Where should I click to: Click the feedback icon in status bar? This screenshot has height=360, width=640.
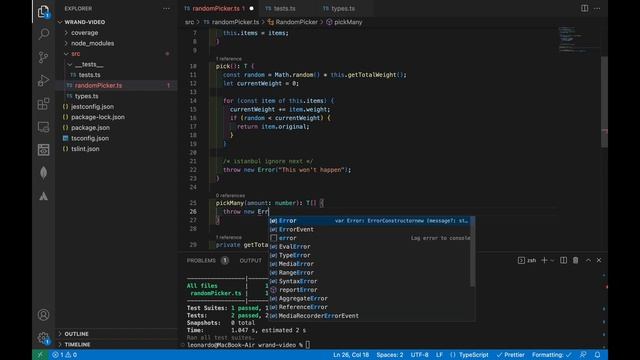tap(583, 355)
